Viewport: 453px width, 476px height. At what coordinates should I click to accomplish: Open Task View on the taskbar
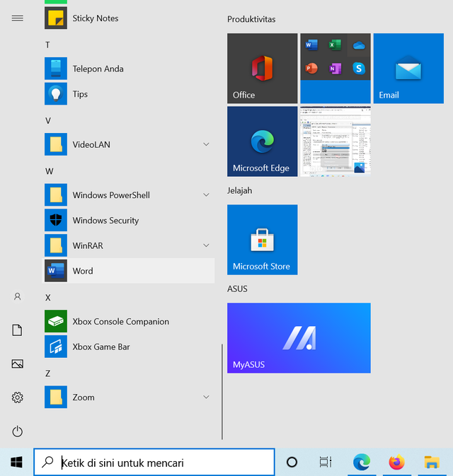[326, 463]
